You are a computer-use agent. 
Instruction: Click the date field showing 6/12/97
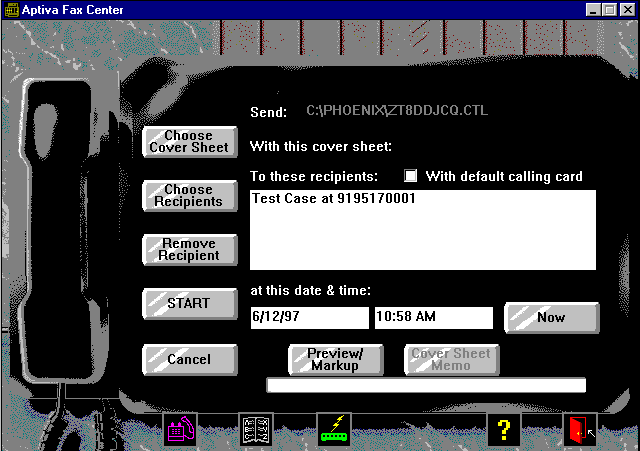[309, 318]
